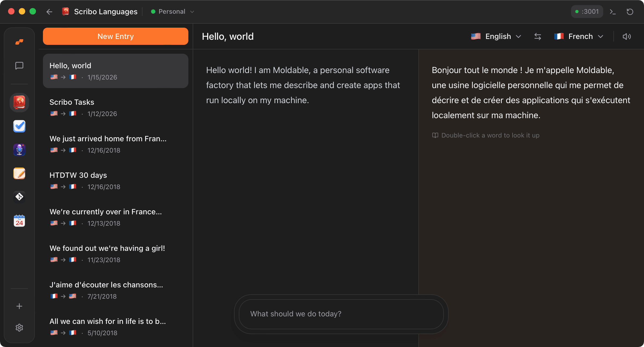Expand the Personal workspace selector
The width and height of the screenshot is (644, 347).
(x=172, y=12)
